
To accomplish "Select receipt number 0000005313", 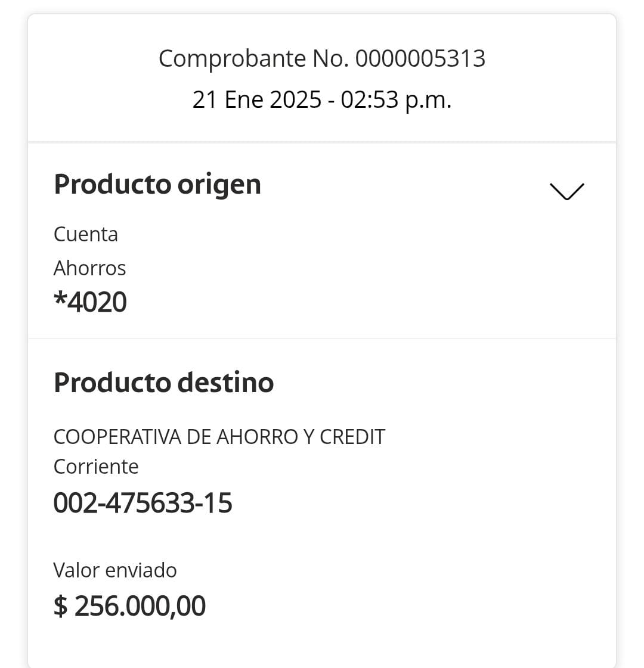I will click(x=420, y=59).
